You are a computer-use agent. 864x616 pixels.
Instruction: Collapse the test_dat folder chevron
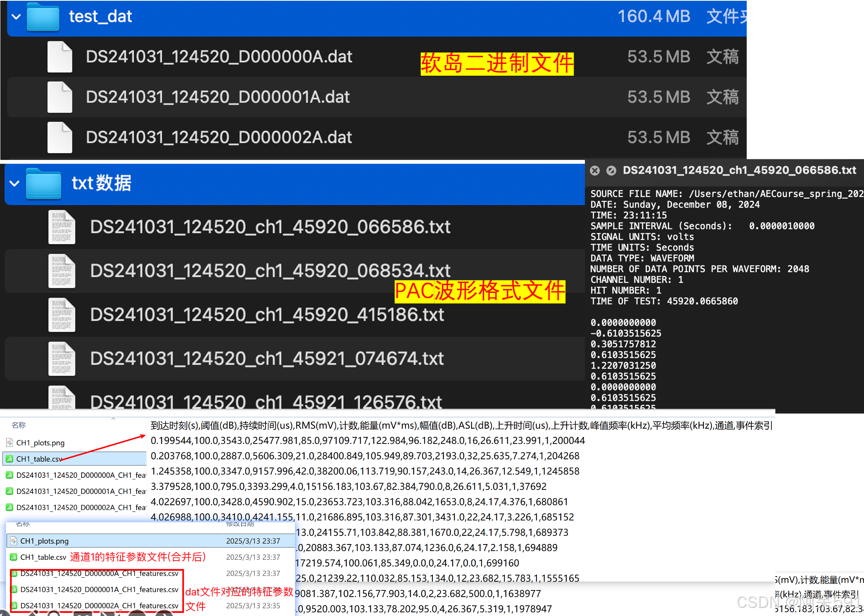16,17
